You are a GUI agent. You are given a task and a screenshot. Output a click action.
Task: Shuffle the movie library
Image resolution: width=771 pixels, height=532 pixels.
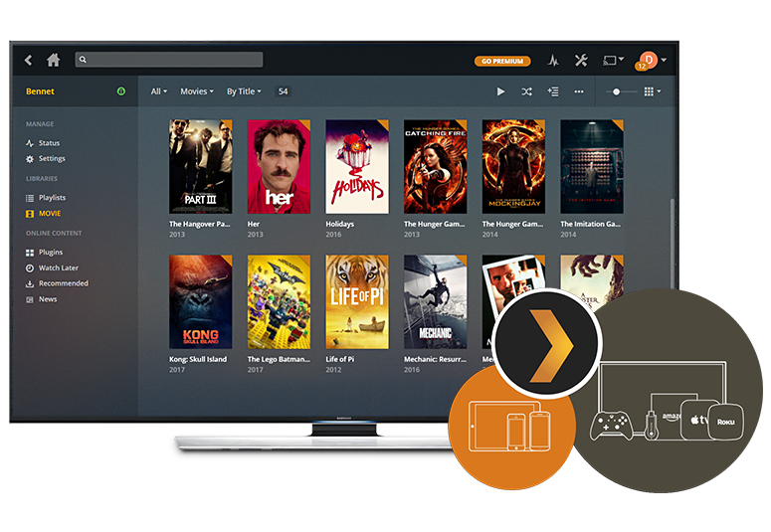point(527,91)
